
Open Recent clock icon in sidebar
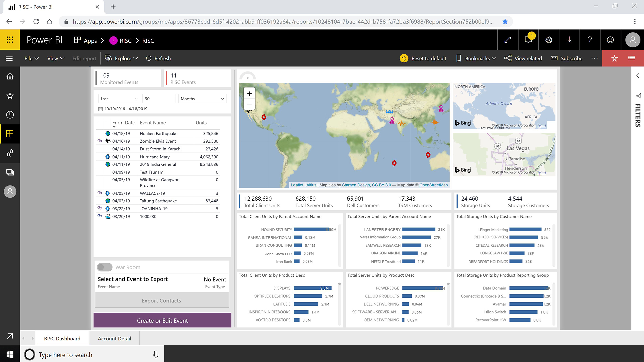pos(10,115)
